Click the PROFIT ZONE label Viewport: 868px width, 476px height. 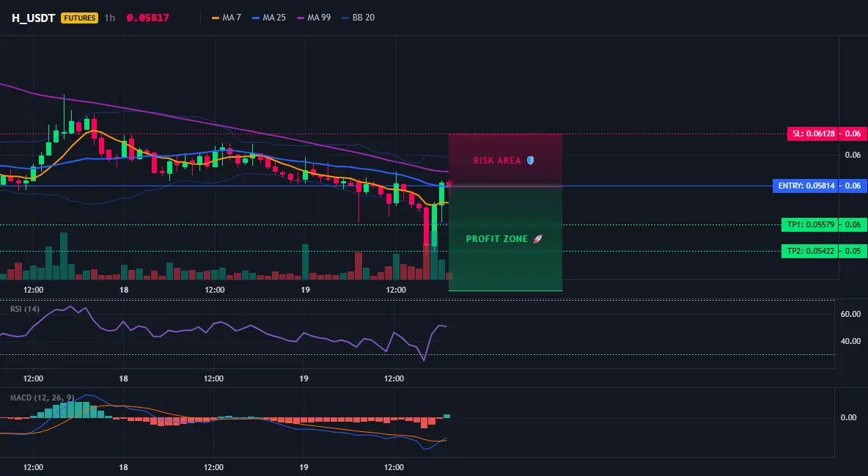tap(497, 239)
